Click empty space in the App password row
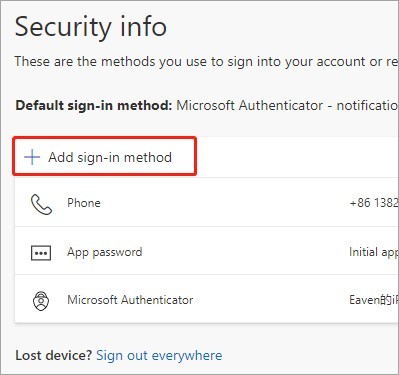This screenshot has width=399, height=375. pyautogui.click(x=243, y=252)
